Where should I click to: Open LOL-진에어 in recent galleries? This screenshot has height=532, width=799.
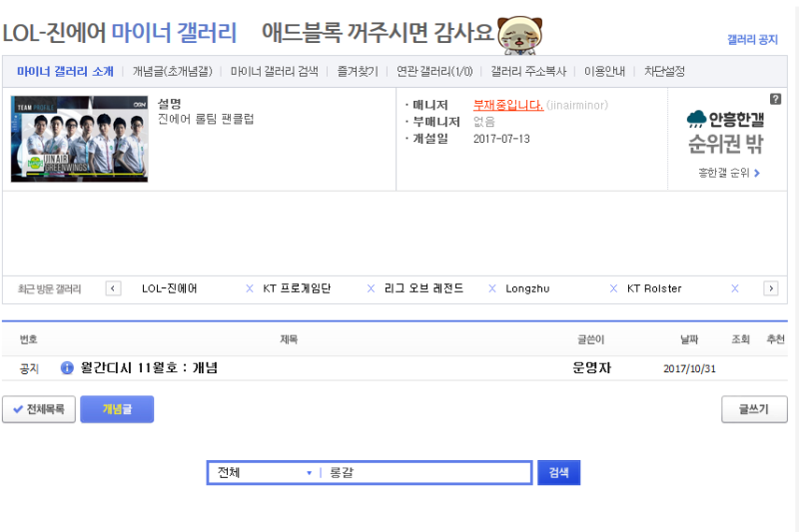point(169,288)
